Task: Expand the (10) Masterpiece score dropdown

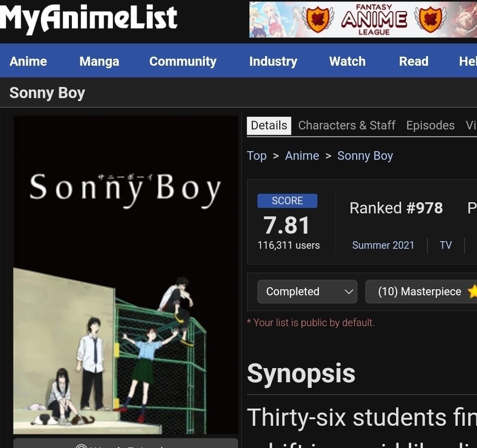Action: [x=421, y=292]
